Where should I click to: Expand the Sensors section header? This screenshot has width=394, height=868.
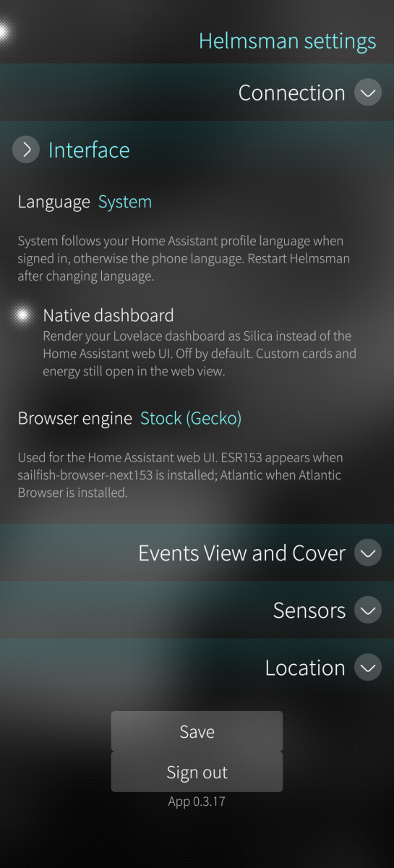coord(197,610)
